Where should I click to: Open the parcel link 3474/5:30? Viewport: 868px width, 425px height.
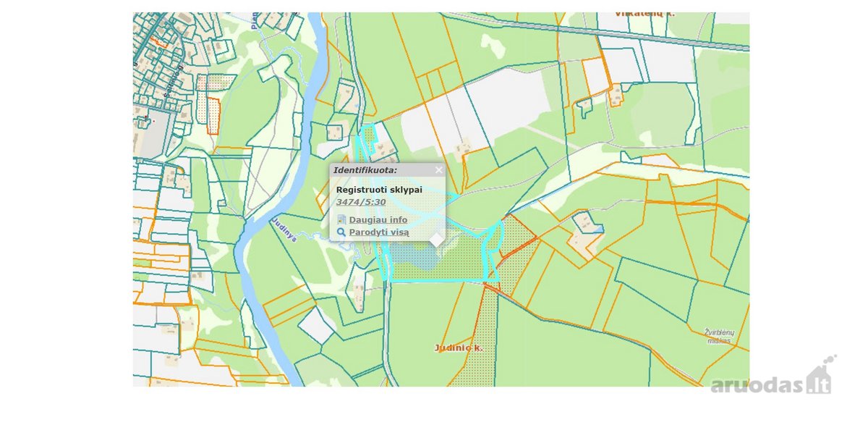point(361,202)
